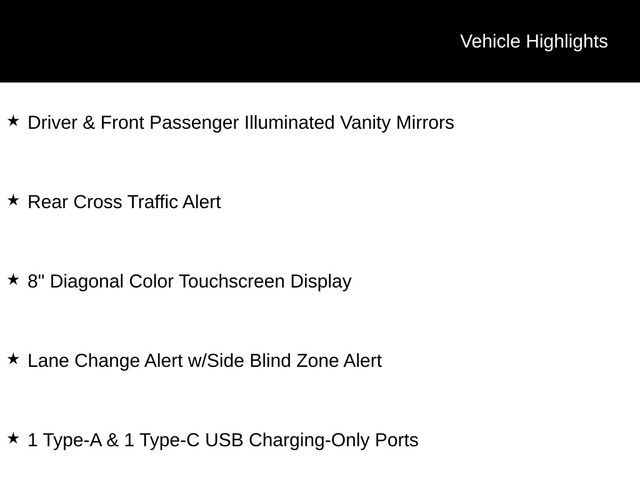Click Lane Change Alert w/Side Blind Zone Alert

[204, 360]
